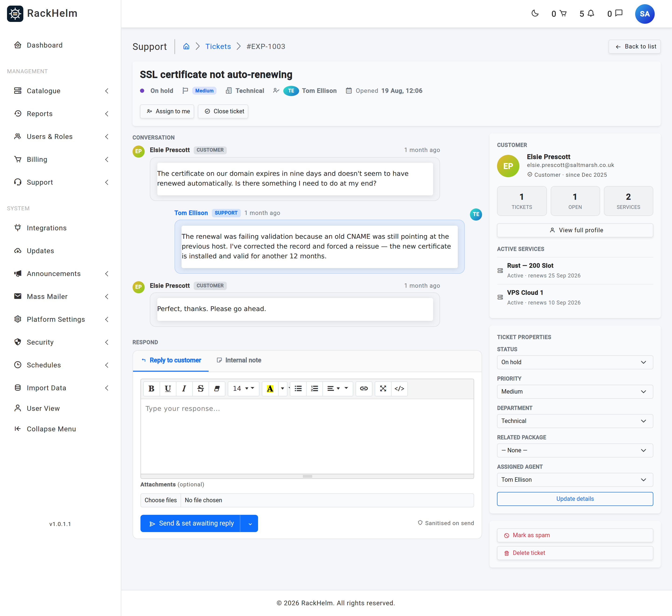
Task: Open the Status dropdown showing On hold
Action: click(575, 362)
